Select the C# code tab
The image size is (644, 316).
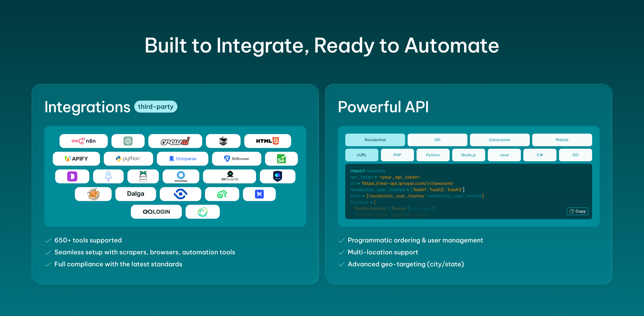[x=540, y=155]
